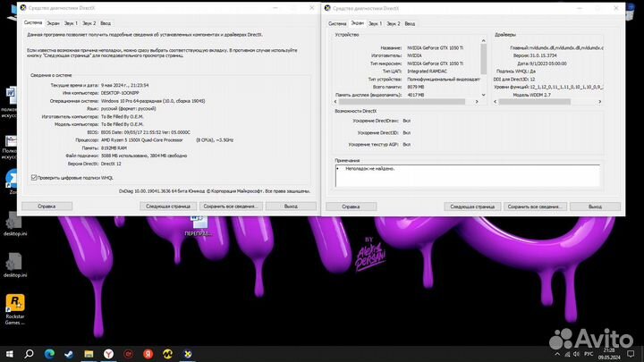Launch Microsoft Edge from the taskbar
Image resolution: width=644 pixels, height=362 pixels.
(x=49, y=354)
